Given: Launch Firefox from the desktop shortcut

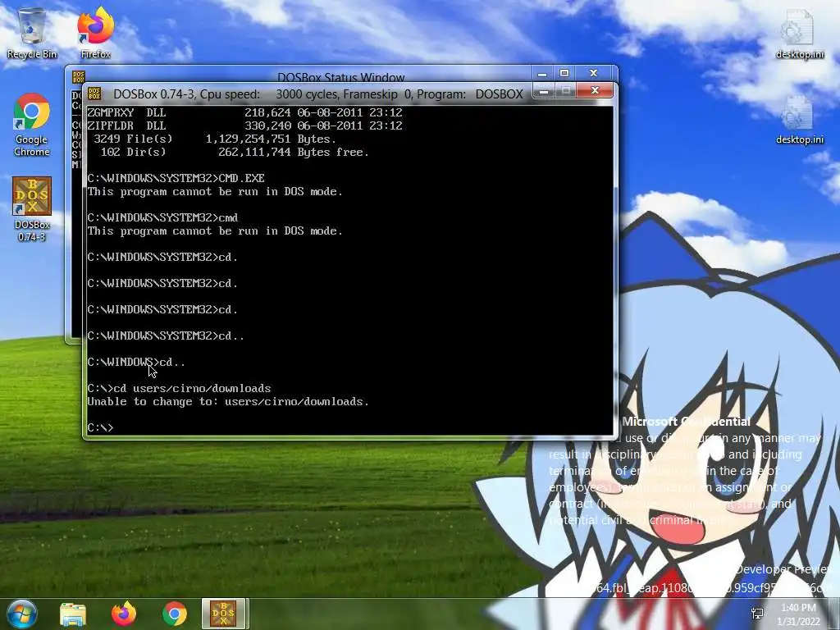Looking at the screenshot, I should (95, 32).
